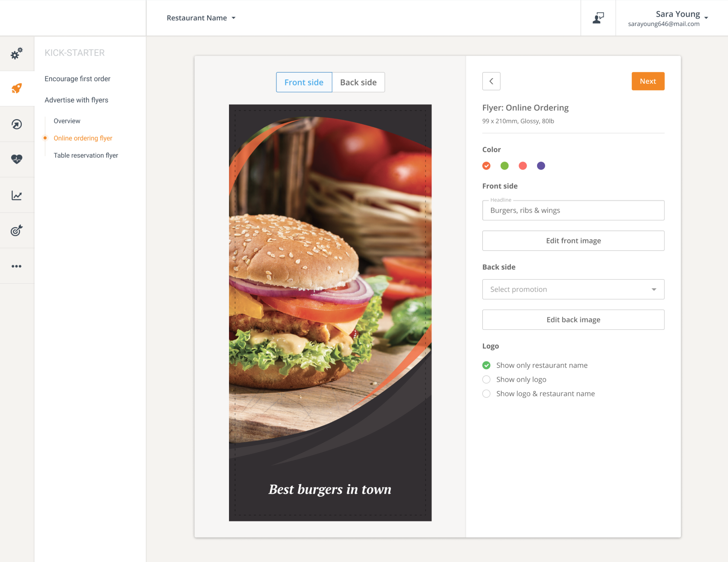
Task: Switch to the Back side tab
Action: (358, 82)
